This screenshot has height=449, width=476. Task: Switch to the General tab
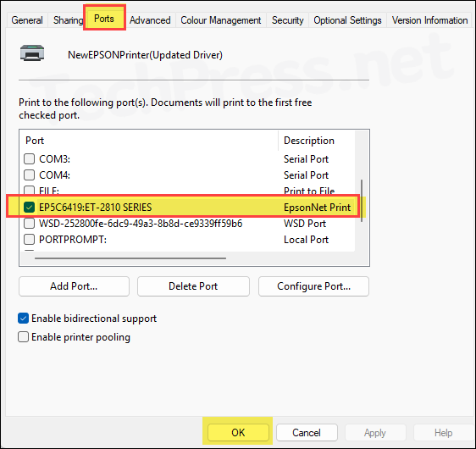(27, 20)
